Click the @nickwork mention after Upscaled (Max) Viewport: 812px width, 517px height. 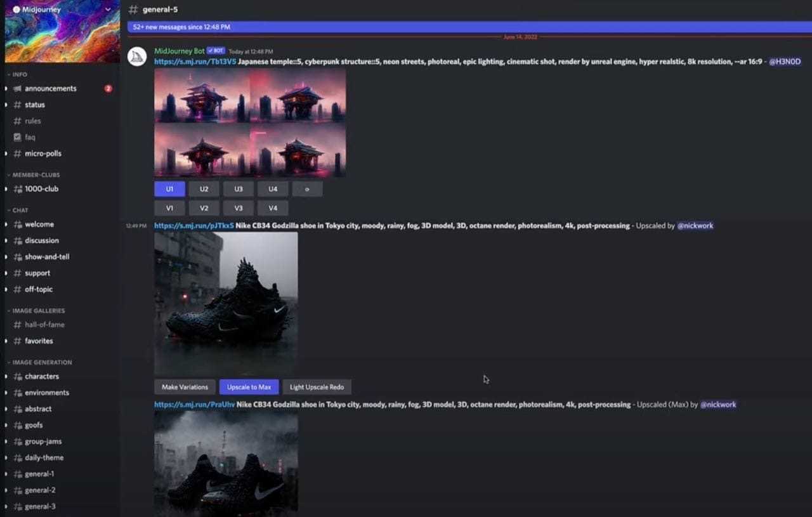(718, 404)
